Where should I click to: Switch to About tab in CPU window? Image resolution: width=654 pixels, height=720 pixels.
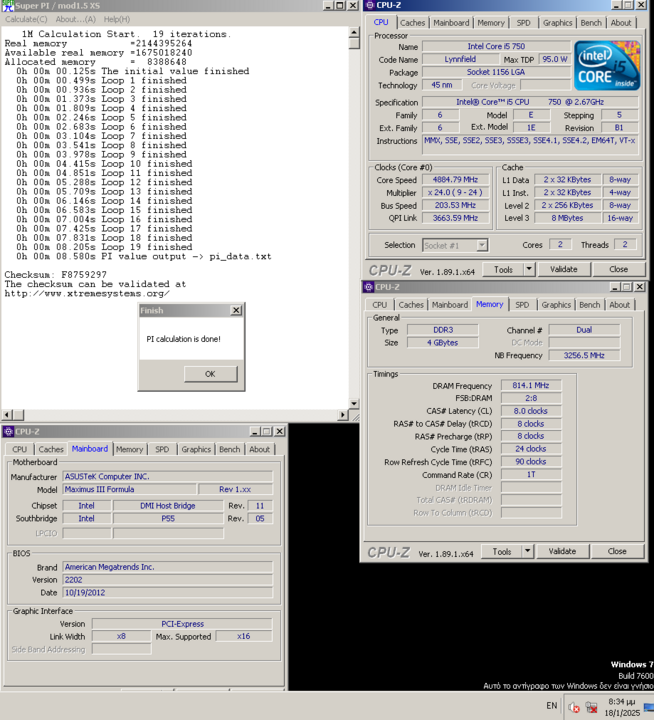click(x=621, y=22)
